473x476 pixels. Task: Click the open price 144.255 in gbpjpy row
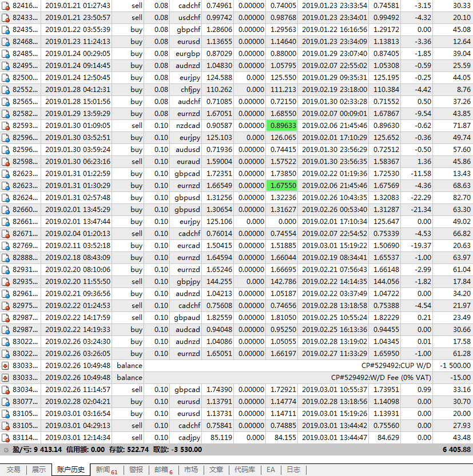click(x=219, y=282)
